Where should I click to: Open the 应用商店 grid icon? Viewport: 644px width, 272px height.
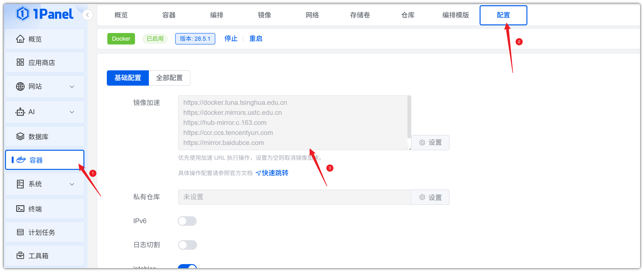point(20,62)
